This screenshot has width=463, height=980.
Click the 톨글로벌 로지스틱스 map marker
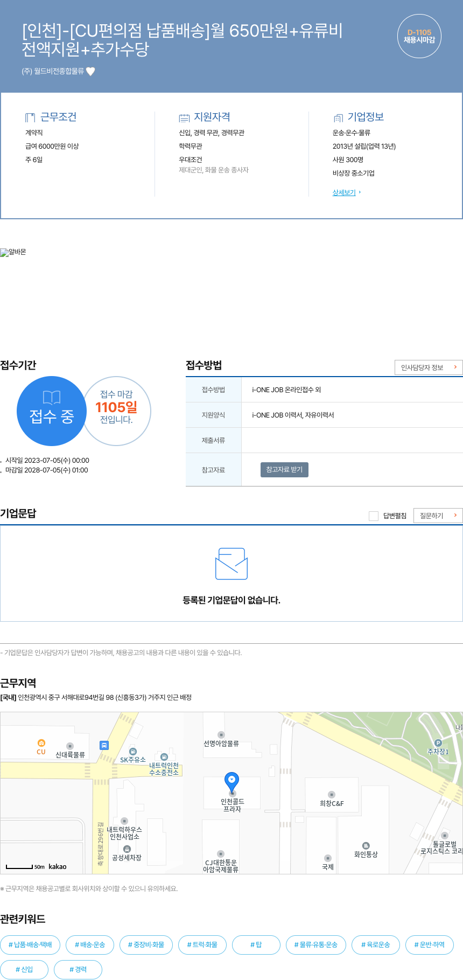(445, 836)
